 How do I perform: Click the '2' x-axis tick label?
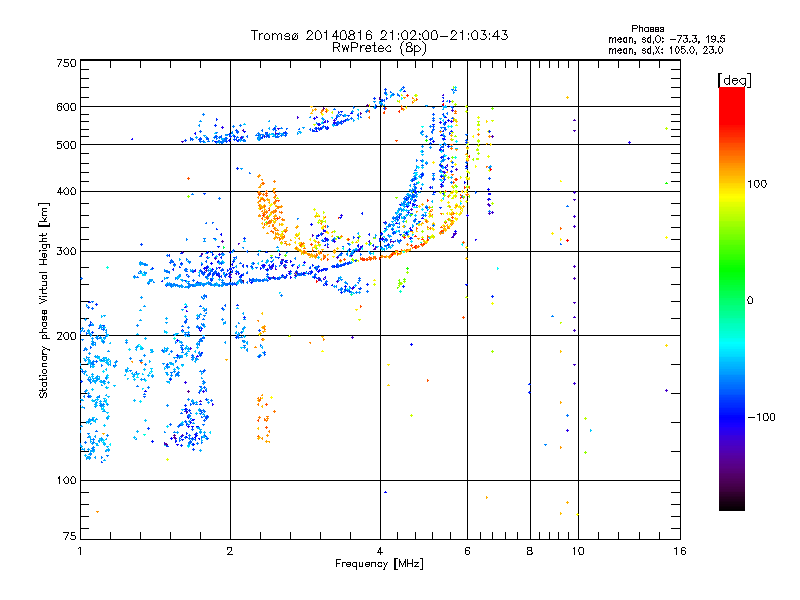[x=230, y=552]
